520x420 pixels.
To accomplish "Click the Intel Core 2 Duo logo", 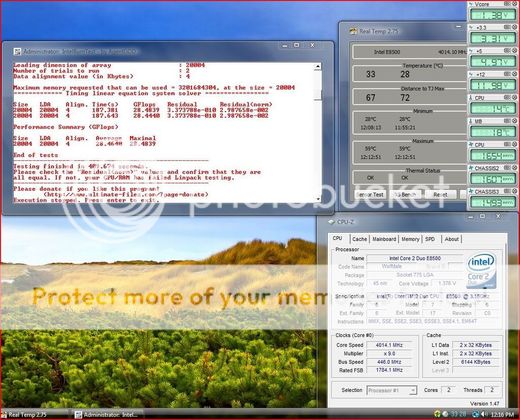I will click(x=481, y=270).
